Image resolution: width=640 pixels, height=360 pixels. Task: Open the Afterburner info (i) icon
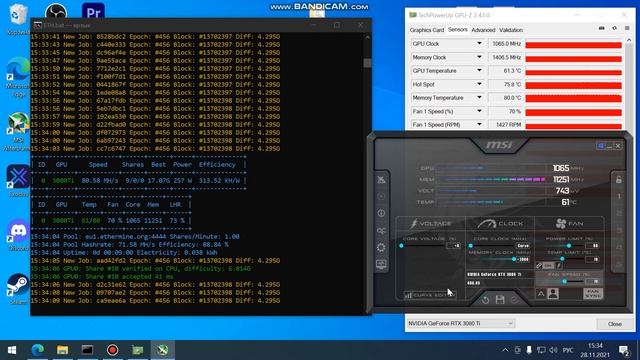[x=381, y=213]
